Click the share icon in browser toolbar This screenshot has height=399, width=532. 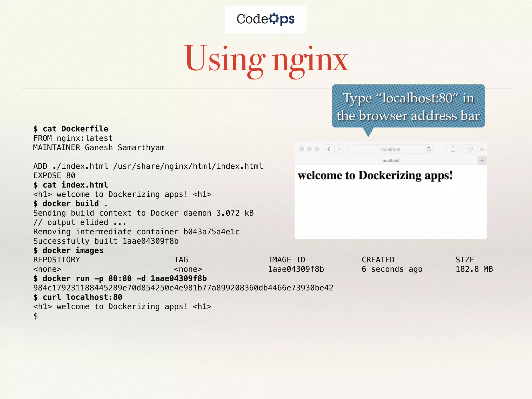453,149
